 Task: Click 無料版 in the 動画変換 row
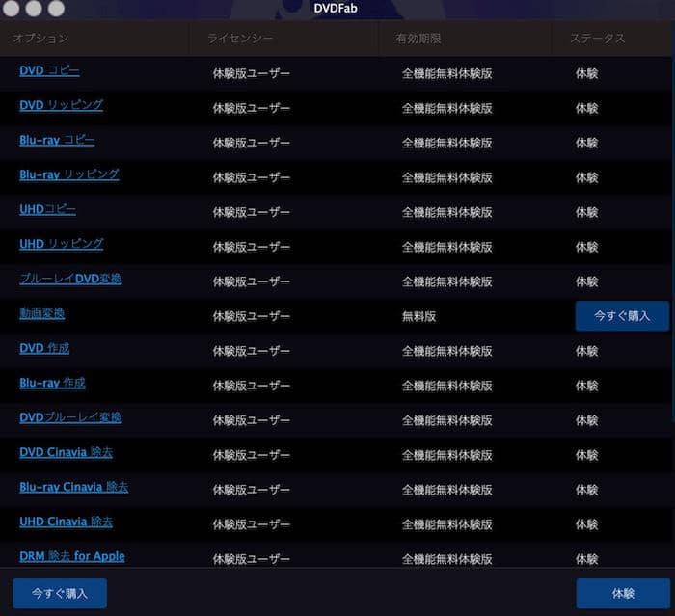click(x=418, y=317)
